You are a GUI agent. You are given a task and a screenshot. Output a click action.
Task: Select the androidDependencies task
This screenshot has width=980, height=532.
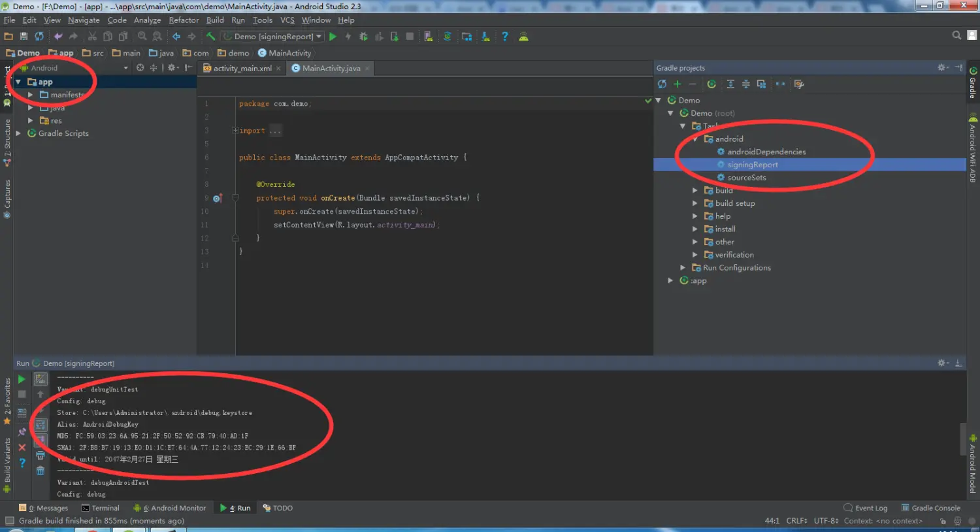pos(766,152)
